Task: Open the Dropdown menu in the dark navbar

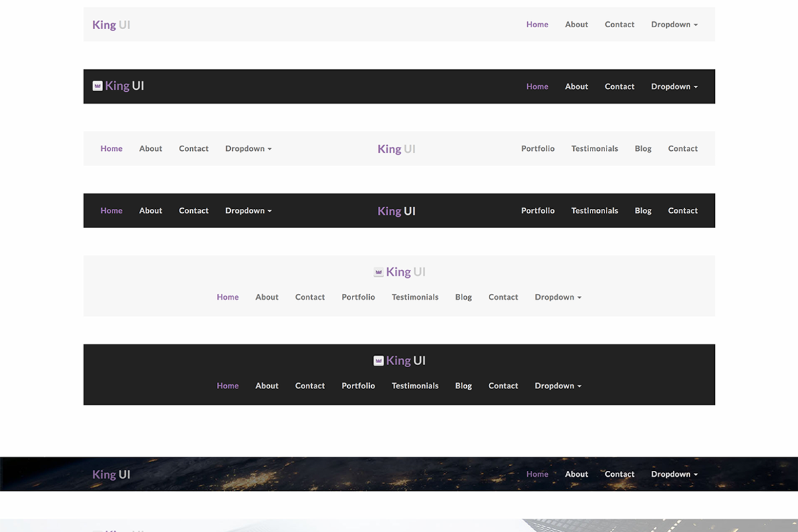Action: click(674, 86)
